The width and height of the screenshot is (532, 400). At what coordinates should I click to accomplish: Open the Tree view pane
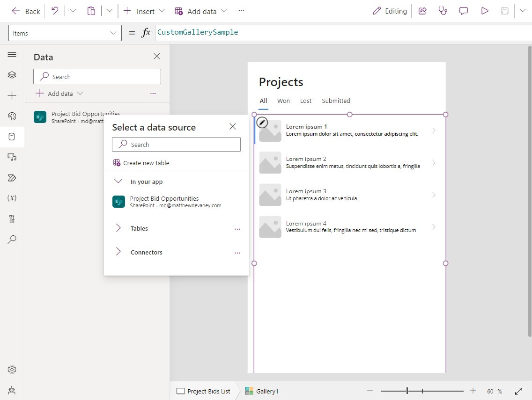12,74
